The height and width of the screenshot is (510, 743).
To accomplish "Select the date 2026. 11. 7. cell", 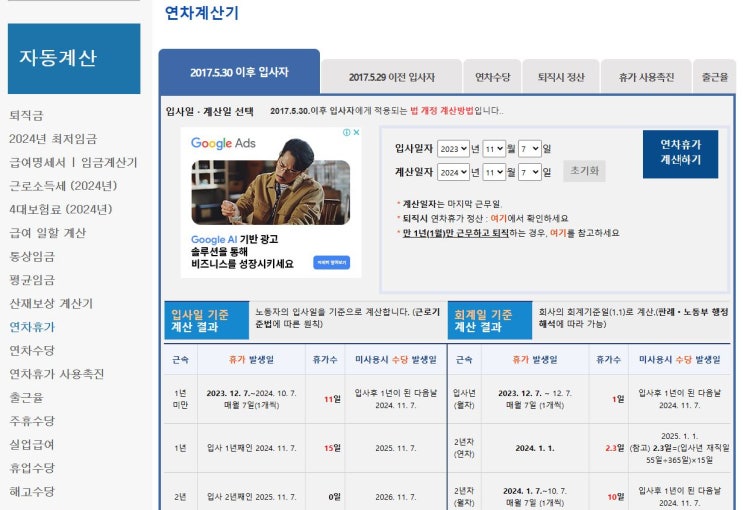I will tap(396, 497).
